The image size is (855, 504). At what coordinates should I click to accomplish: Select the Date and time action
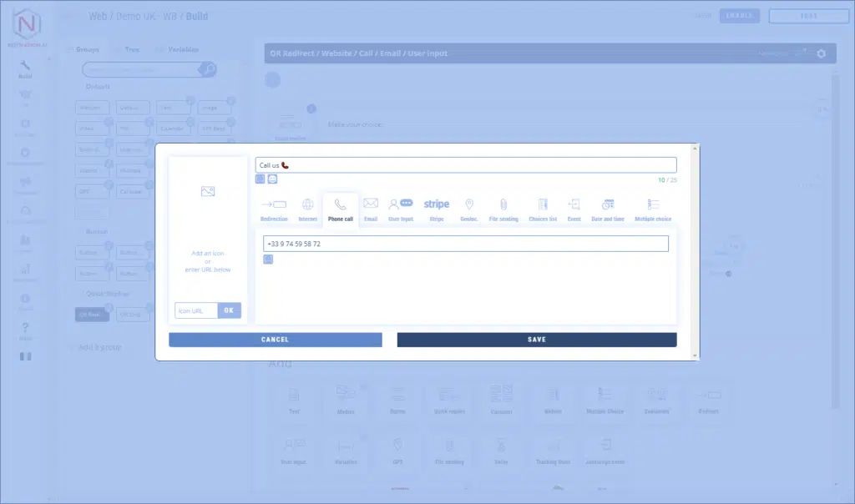pos(608,204)
